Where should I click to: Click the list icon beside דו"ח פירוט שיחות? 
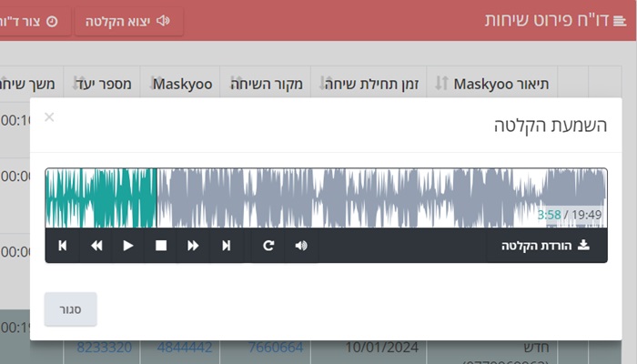[620, 21]
